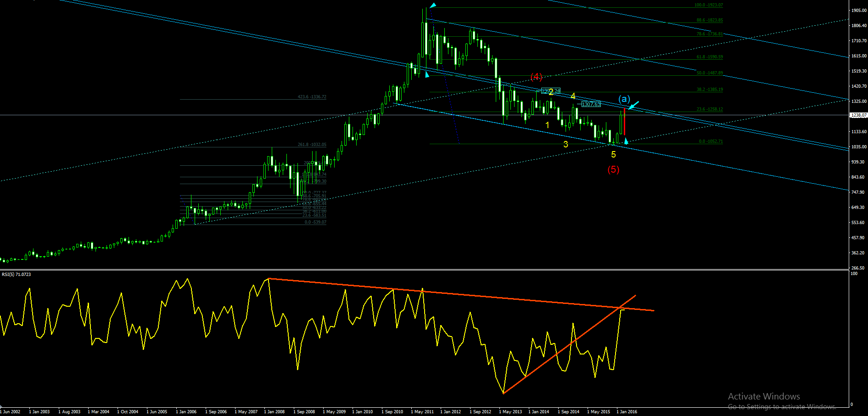Select Fibonacci level 88.6 -705.91
This screenshot has height=416, width=868.
(314, 196)
